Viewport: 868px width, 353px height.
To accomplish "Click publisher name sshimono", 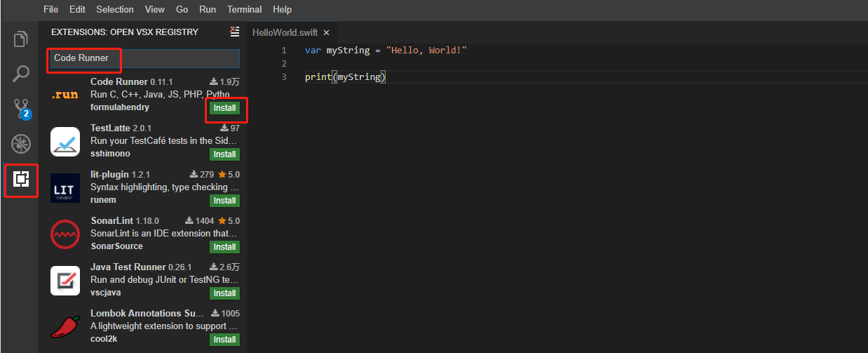I will click(110, 154).
